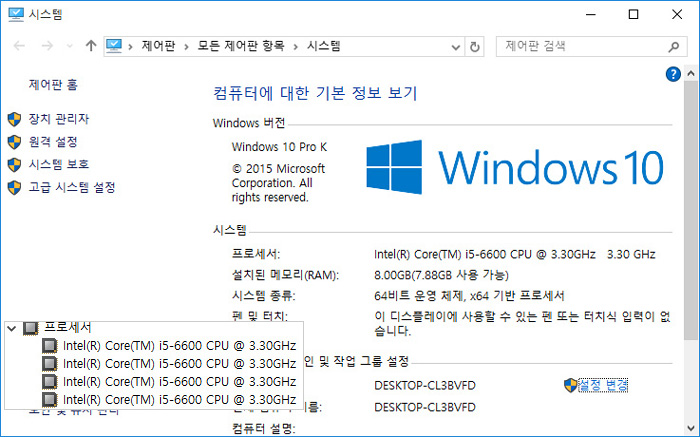Open 시스템 보호 link
This screenshot has height=437, width=700.
coord(59,164)
